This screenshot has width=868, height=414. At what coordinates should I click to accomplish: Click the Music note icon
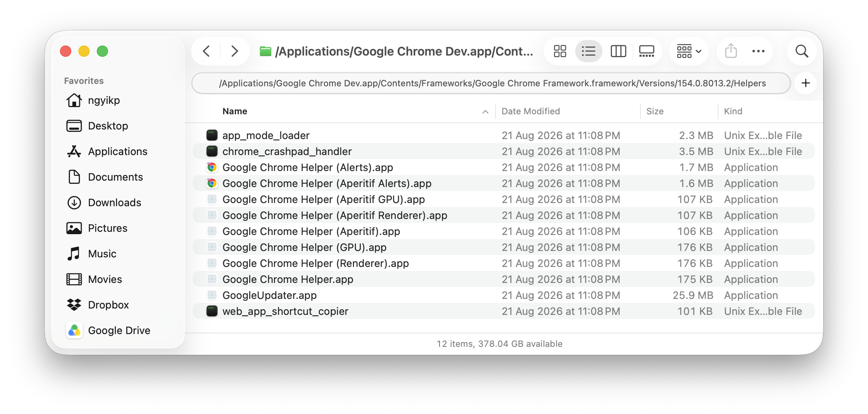[x=74, y=254]
